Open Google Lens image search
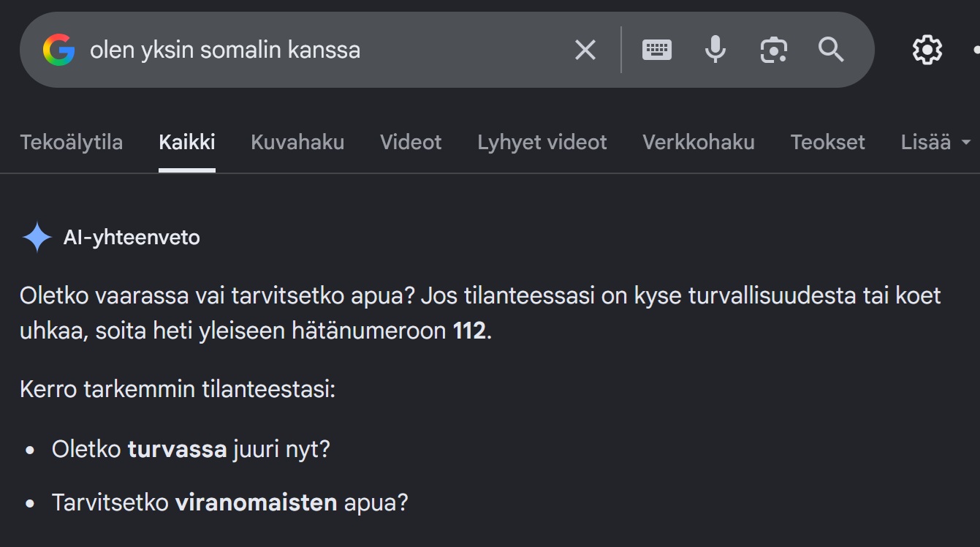 tap(774, 50)
